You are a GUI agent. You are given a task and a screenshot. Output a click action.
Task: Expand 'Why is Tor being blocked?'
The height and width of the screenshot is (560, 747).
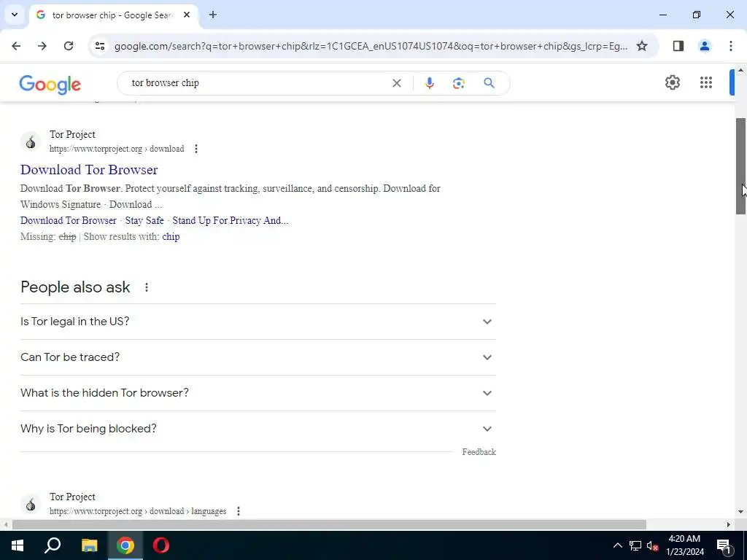point(258,429)
